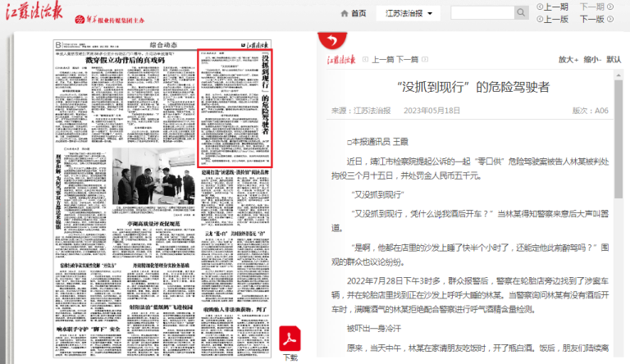630x364 pixels.
Task: Shrink text with 缩小-
Action: click(x=592, y=60)
